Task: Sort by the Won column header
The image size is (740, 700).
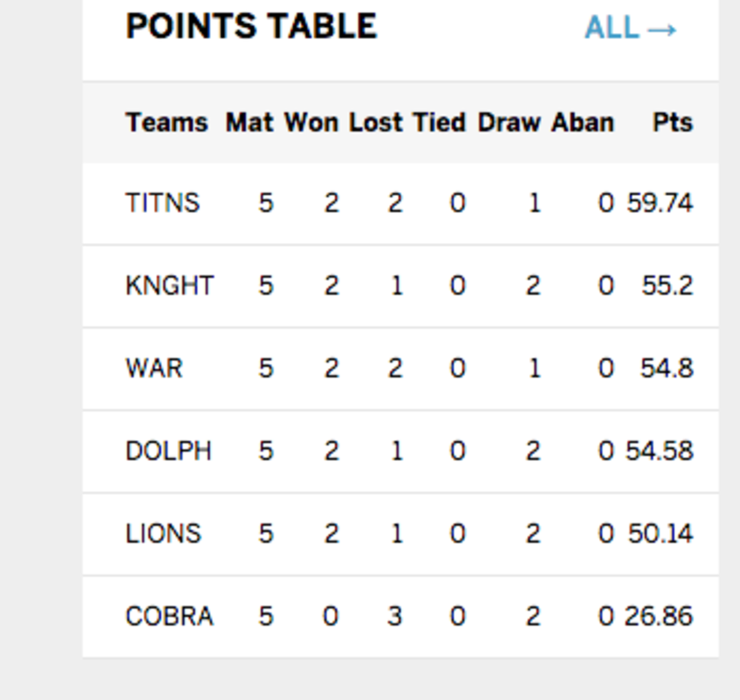Action: (311, 121)
